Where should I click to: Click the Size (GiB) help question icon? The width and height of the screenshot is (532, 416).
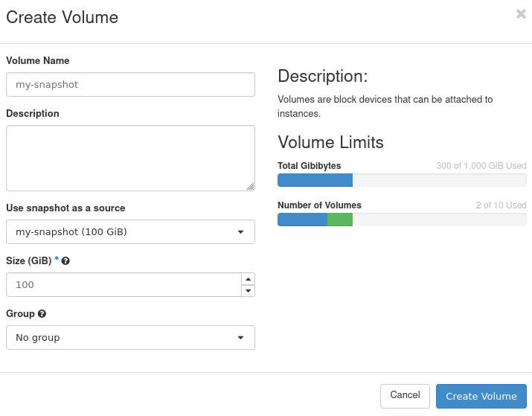(66, 261)
